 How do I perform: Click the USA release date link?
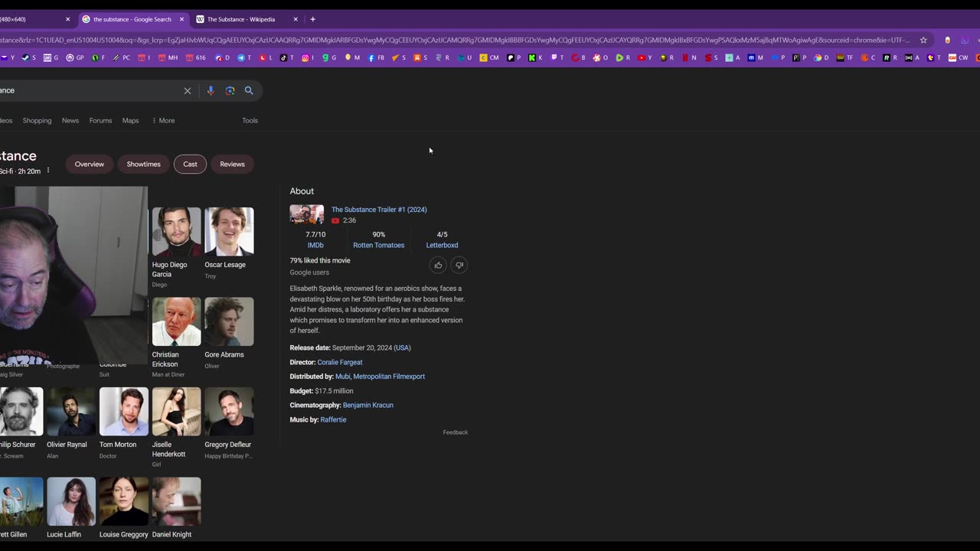(x=403, y=347)
